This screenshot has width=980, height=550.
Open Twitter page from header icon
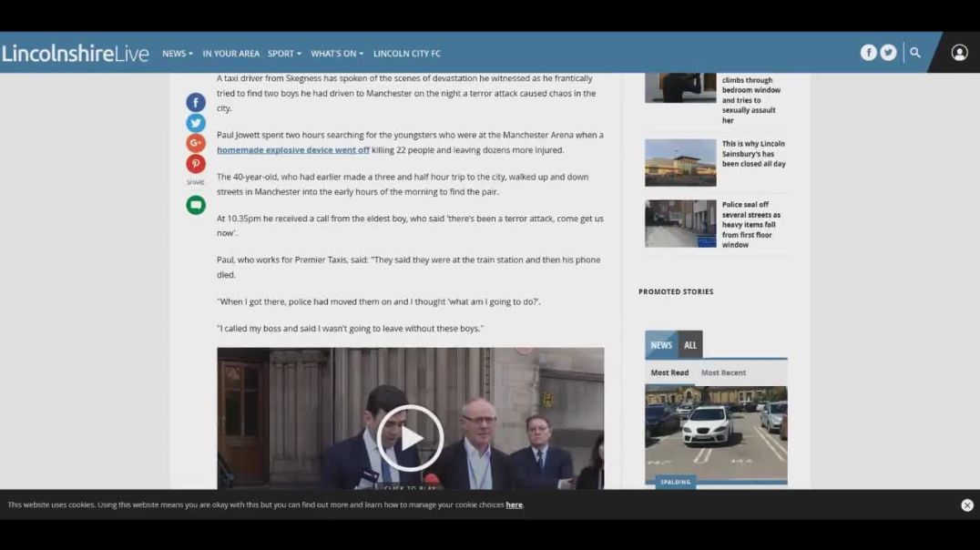tap(888, 53)
